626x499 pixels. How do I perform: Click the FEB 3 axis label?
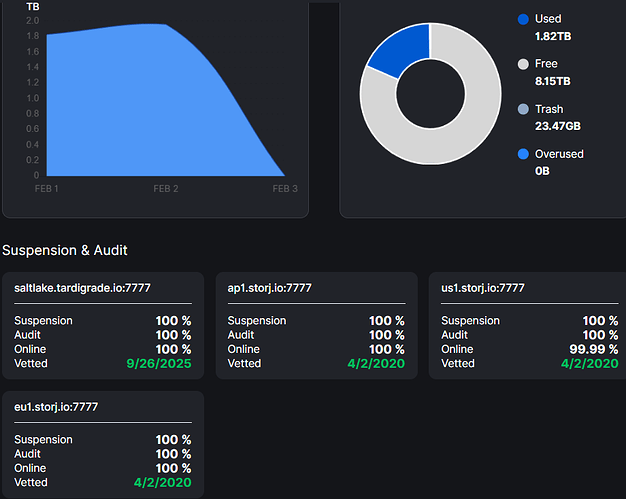(285, 188)
